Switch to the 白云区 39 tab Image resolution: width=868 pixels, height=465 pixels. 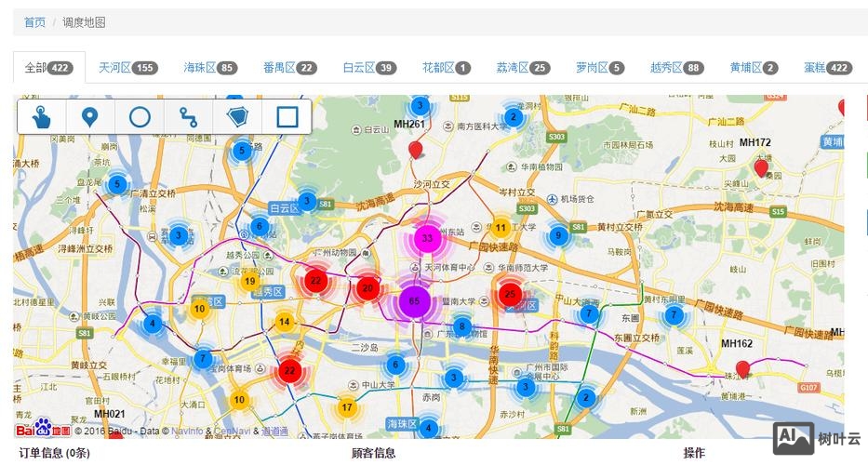pos(369,68)
